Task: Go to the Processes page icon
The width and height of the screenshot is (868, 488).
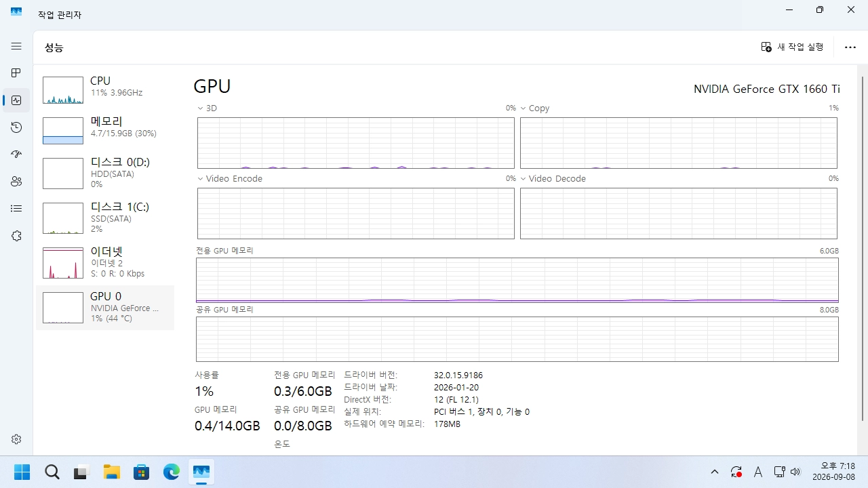Action: click(x=16, y=73)
